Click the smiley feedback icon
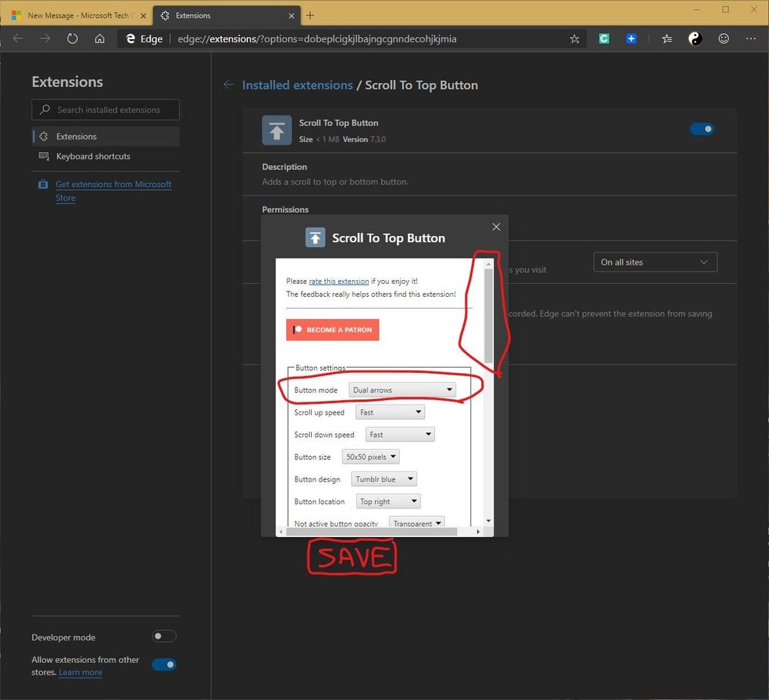769x700 pixels. [x=724, y=38]
